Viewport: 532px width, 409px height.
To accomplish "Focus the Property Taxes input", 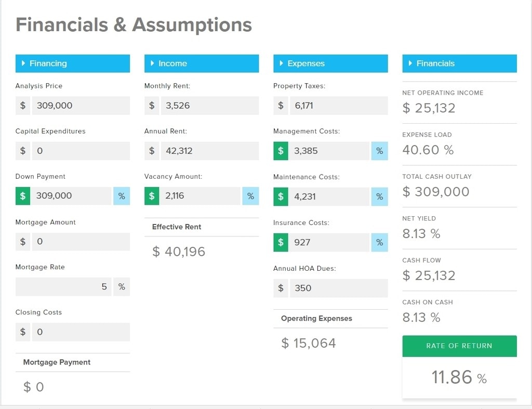I will tap(338, 105).
